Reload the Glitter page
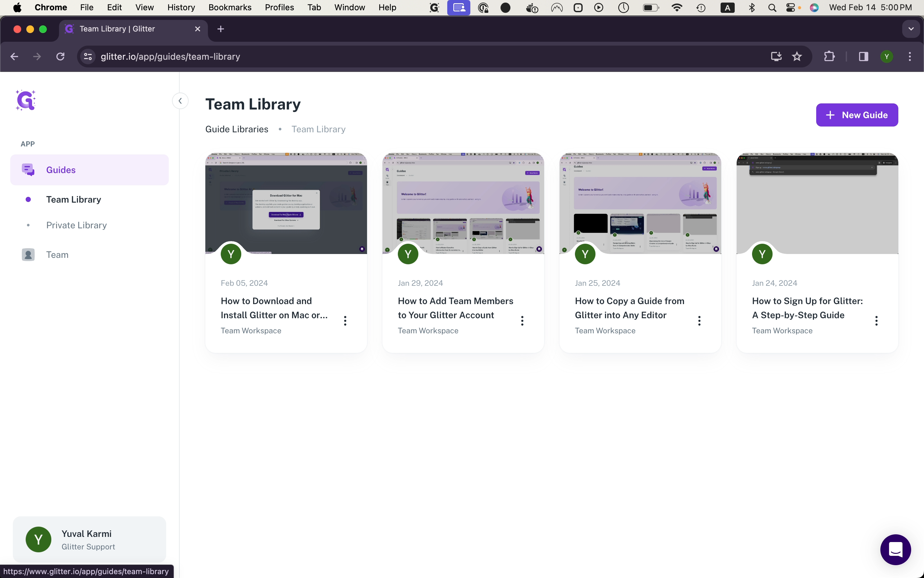This screenshot has width=924, height=578. click(x=60, y=57)
